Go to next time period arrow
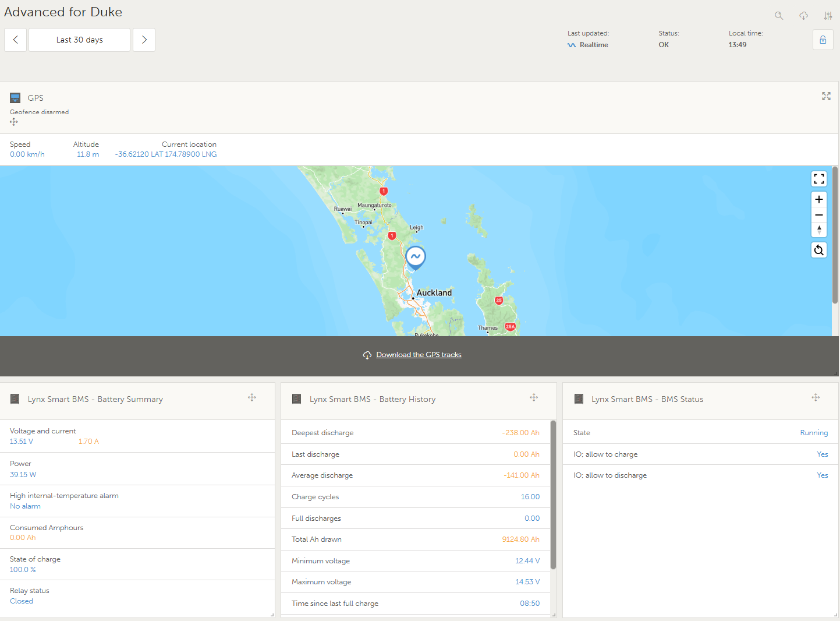The image size is (840, 621). (144, 40)
